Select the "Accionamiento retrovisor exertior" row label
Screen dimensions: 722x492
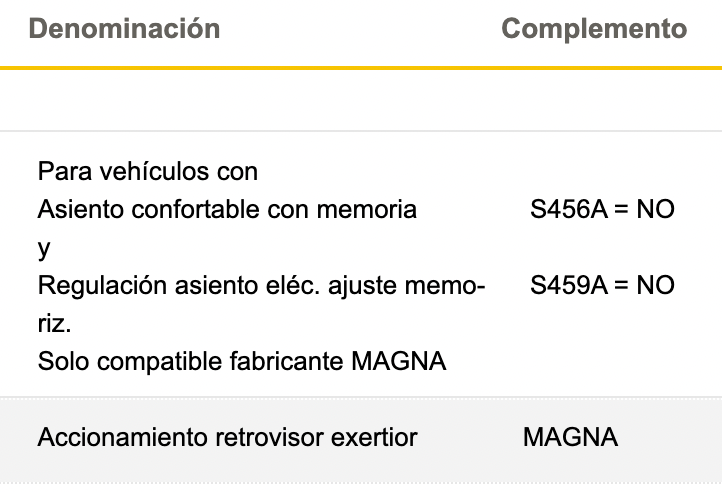pos(227,438)
